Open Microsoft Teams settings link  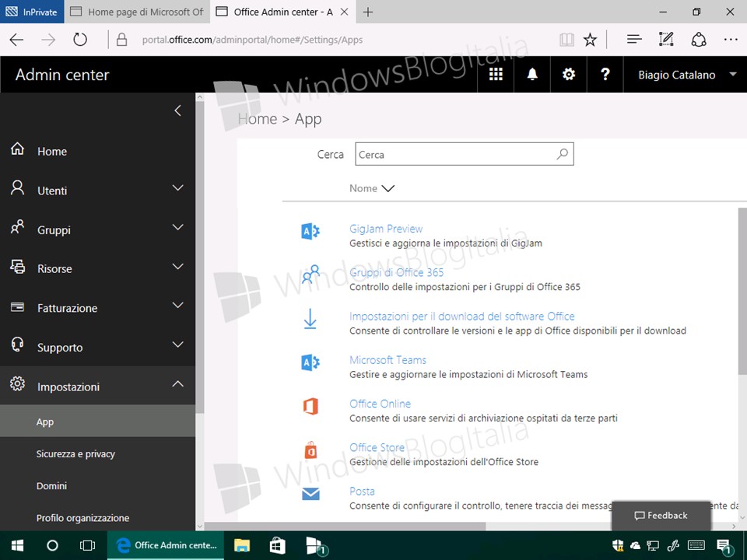pyautogui.click(x=388, y=360)
